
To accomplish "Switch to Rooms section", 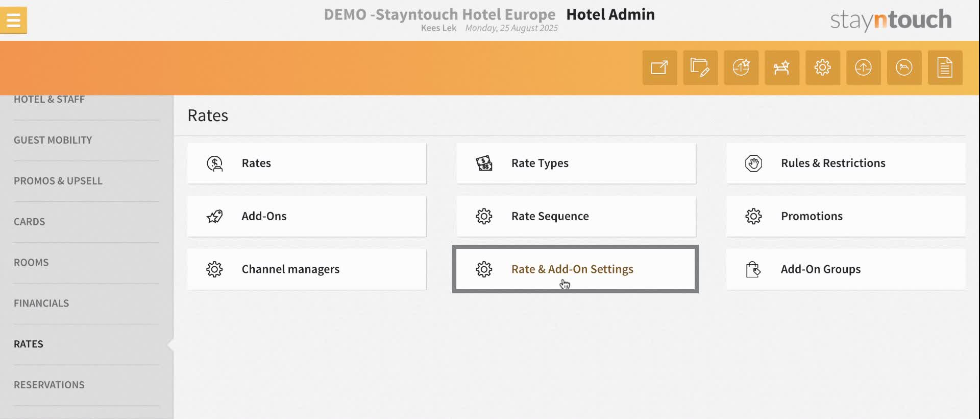I will [31, 263].
